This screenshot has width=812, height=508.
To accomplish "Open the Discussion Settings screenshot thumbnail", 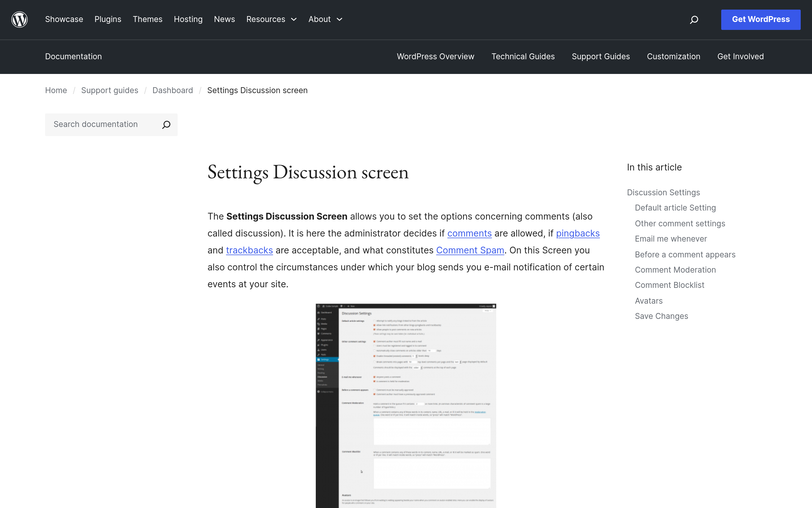I will [406, 406].
